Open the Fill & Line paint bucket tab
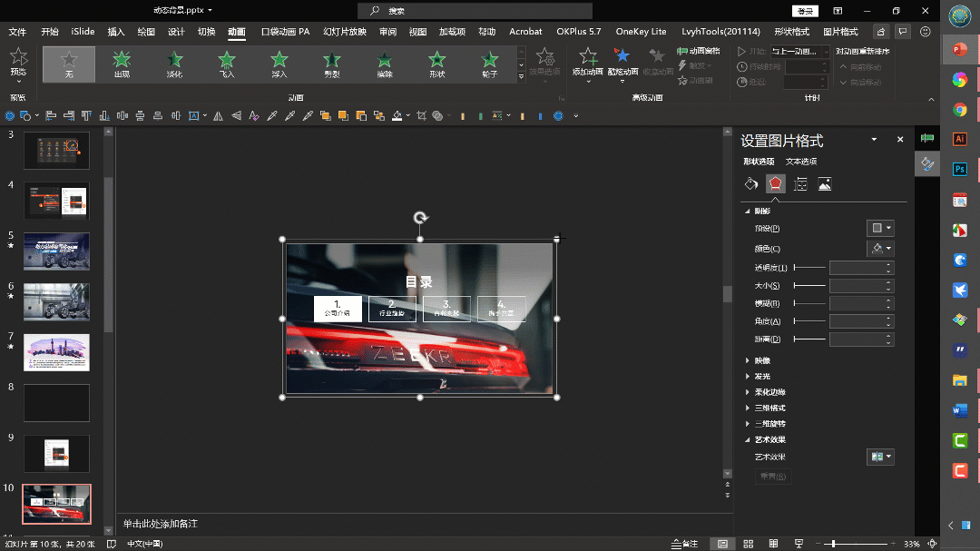Image resolution: width=980 pixels, height=551 pixels. click(750, 184)
